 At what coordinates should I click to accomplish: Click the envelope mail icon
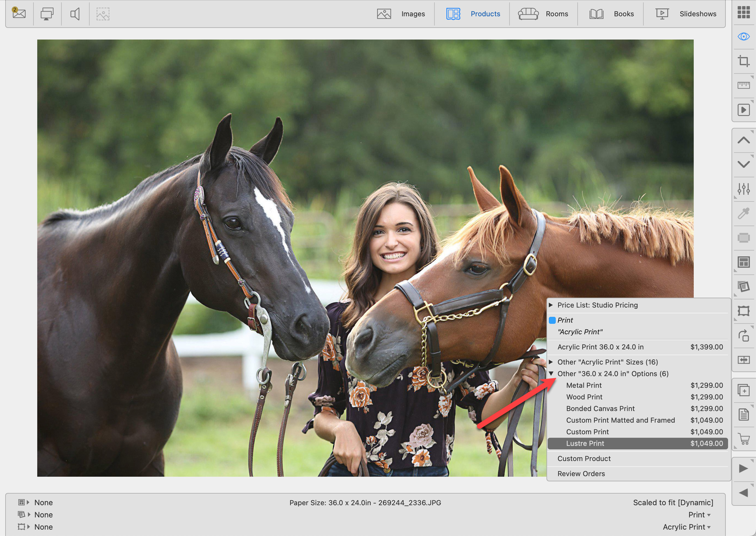19,13
